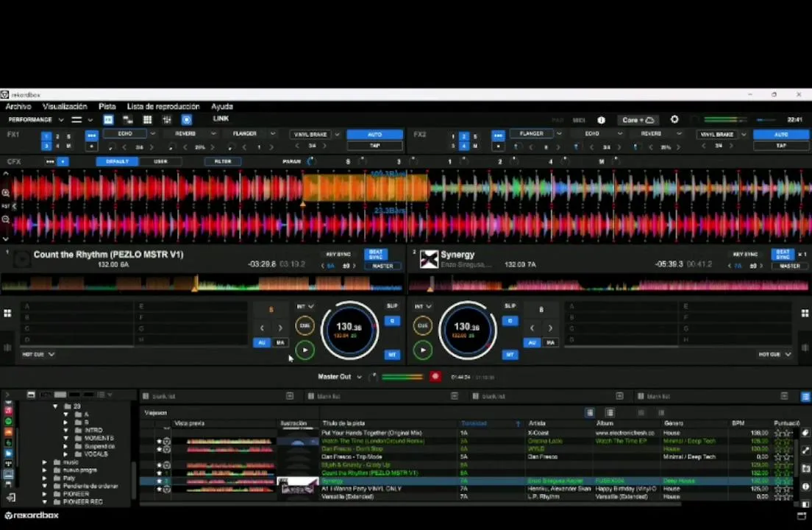Open the Pista menu
Image resolution: width=812 pixels, height=530 pixels.
point(107,106)
